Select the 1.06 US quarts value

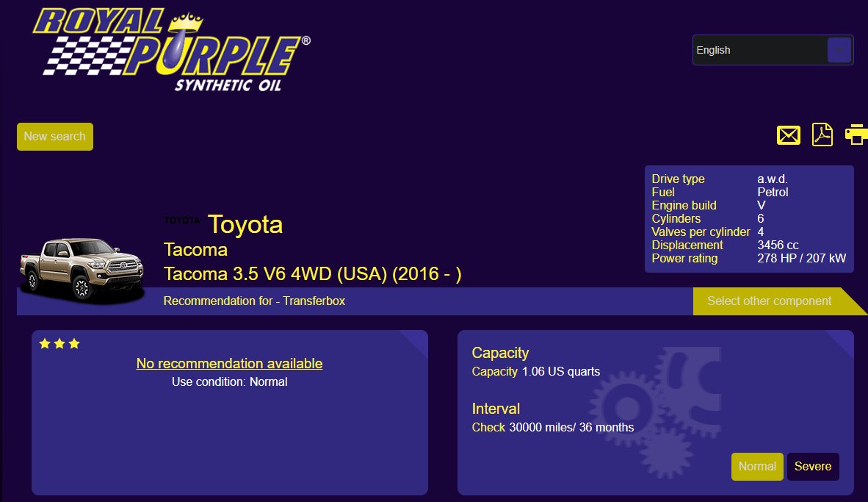pos(561,371)
